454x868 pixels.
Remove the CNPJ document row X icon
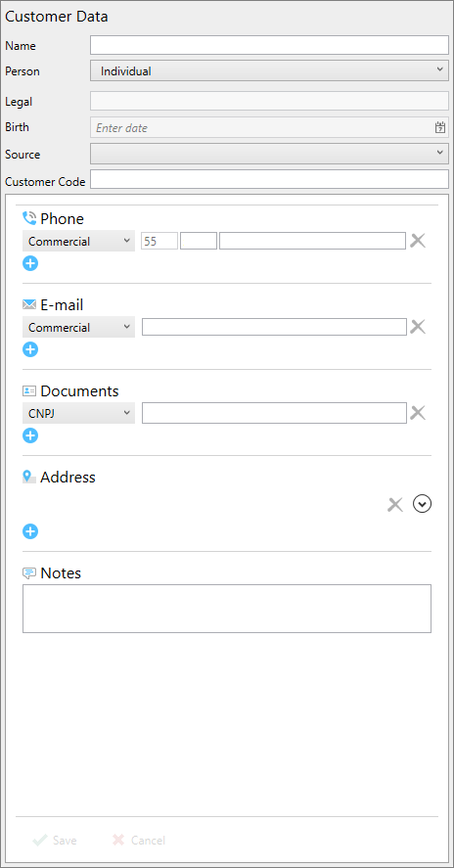(x=418, y=412)
